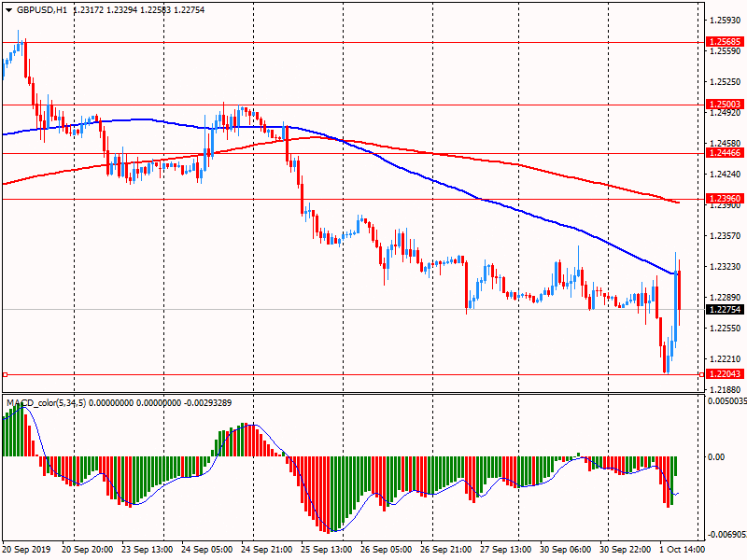This screenshot has height=560, width=747.
Task: Click the 26 Sep 21:00 time axis label
Action: pos(446,550)
